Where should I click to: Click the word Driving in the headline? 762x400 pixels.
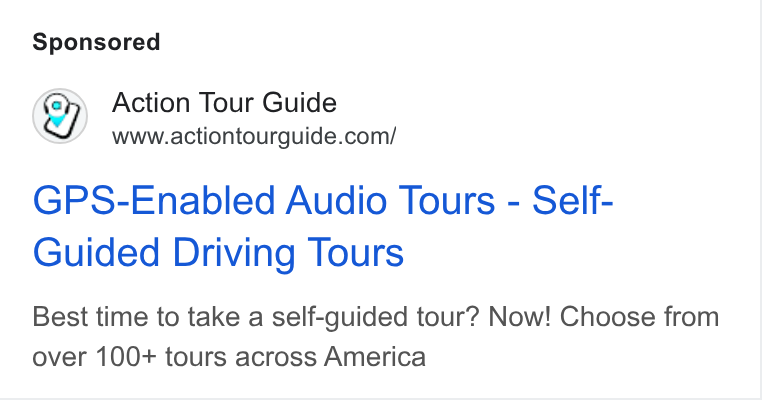click(233, 253)
